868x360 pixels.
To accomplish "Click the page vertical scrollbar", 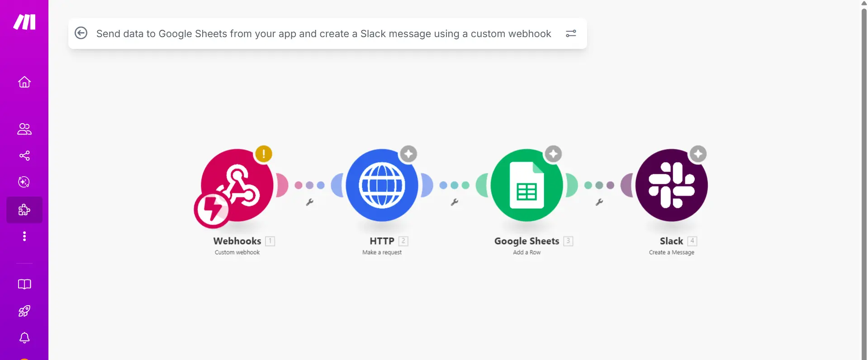I will click(864, 183).
